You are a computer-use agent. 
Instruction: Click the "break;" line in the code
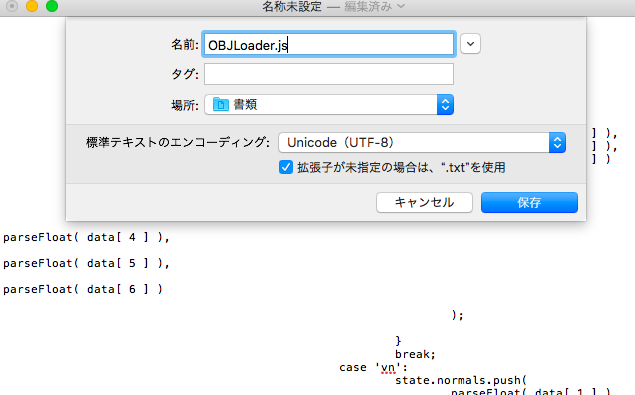[x=415, y=354]
